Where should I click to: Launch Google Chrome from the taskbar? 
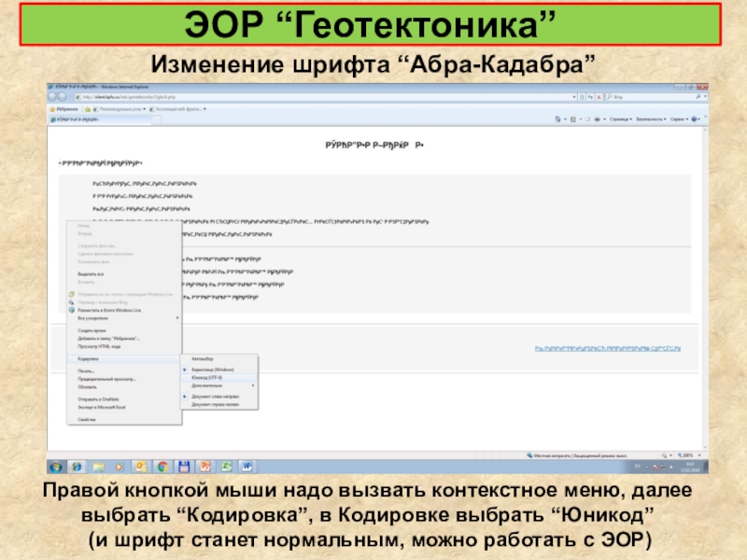click(x=162, y=465)
